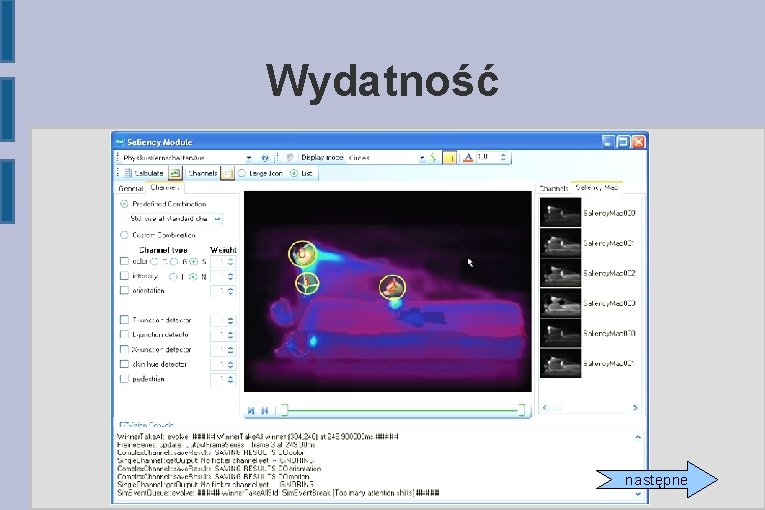Click the Weight column header
This screenshot has height=510, width=765.
click(x=223, y=250)
